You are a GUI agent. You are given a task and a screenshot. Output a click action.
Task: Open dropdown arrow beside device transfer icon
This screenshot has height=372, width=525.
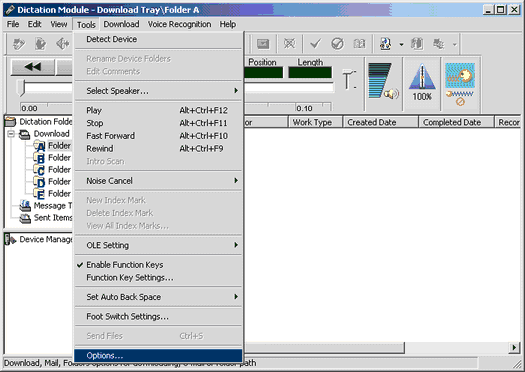454,44
